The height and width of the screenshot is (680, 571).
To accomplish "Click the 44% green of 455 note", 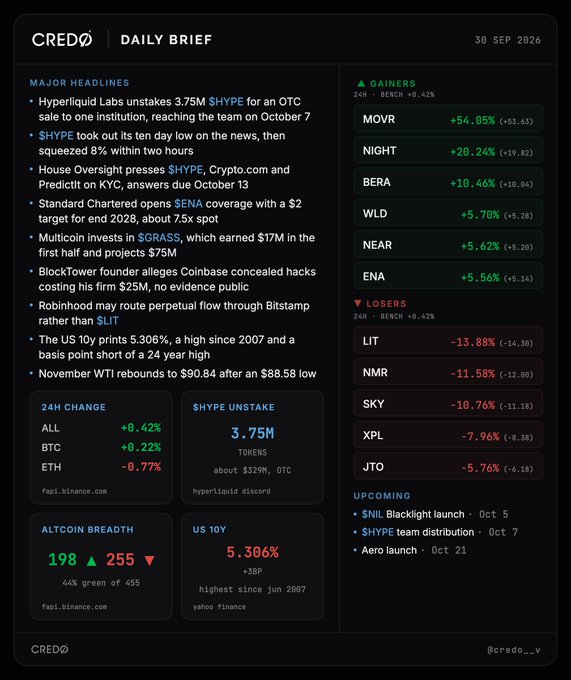I will [x=101, y=583].
